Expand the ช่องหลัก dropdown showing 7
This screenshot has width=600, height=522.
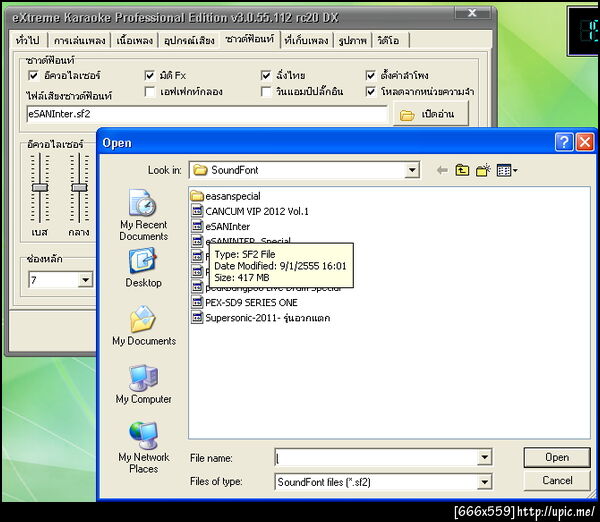86,280
